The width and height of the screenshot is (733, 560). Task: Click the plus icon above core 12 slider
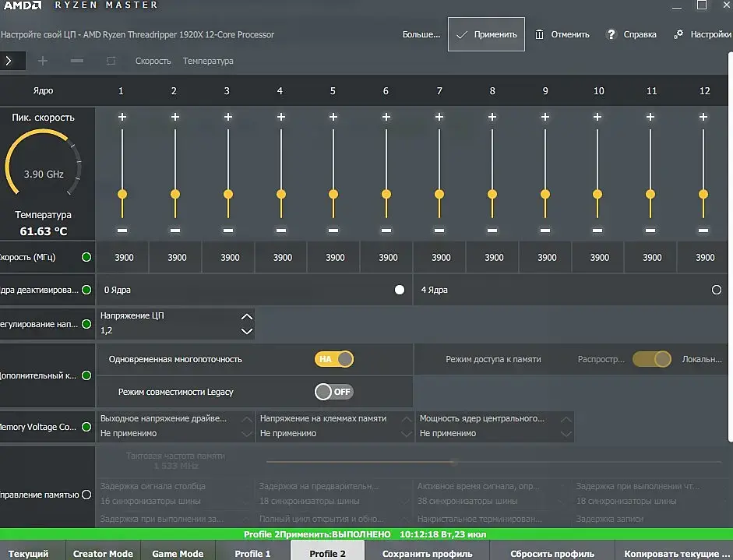[703, 117]
